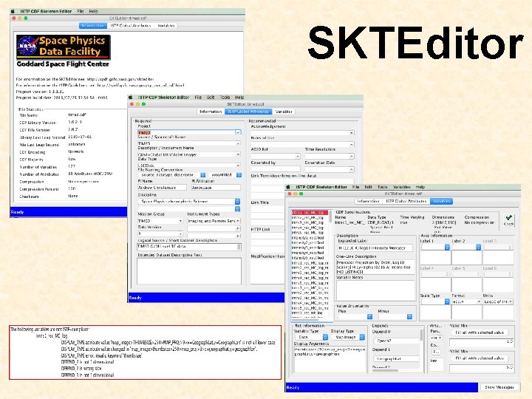Select ISTP Global Attributes tab in Information window
Viewport: 532px width, 399px height.
tap(131, 25)
